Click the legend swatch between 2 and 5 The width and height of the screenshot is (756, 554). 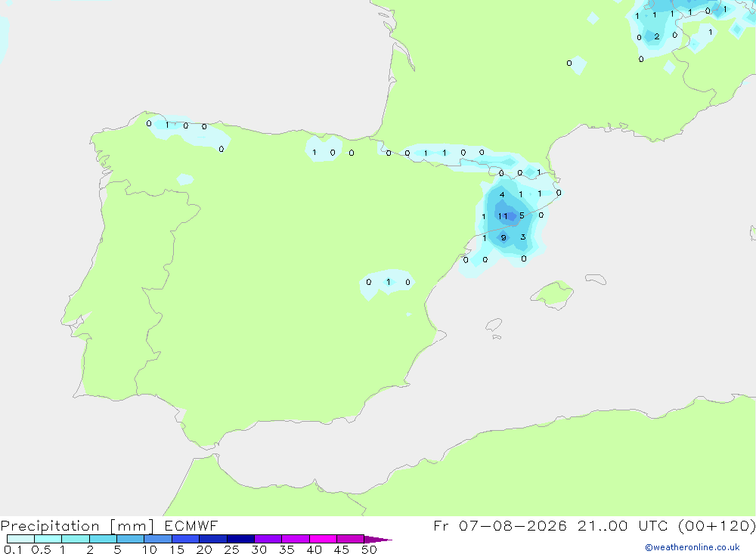[x=103, y=539]
